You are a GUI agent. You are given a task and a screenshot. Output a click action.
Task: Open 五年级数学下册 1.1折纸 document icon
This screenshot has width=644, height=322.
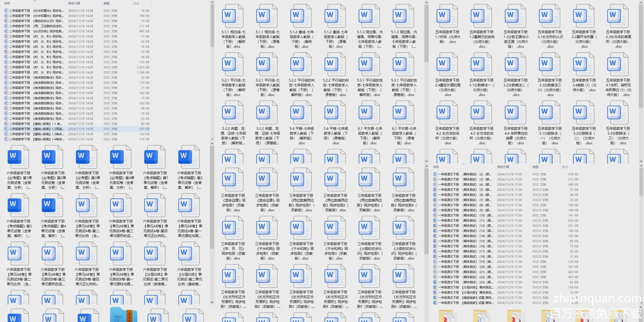coord(447,16)
